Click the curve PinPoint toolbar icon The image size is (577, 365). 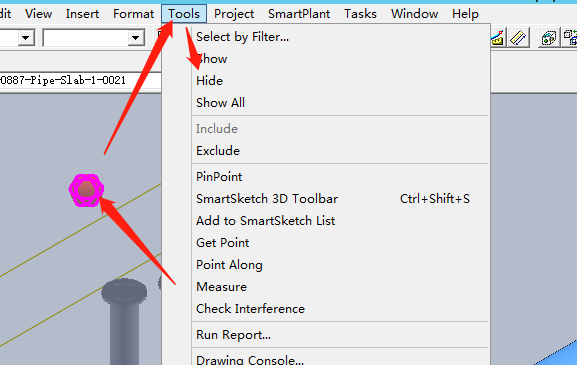(x=498, y=38)
